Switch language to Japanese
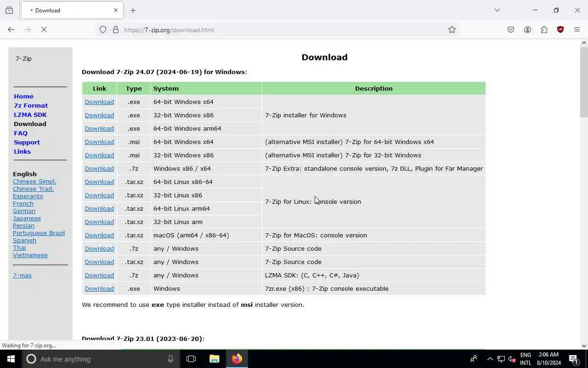This screenshot has width=588, height=368. tap(27, 218)
